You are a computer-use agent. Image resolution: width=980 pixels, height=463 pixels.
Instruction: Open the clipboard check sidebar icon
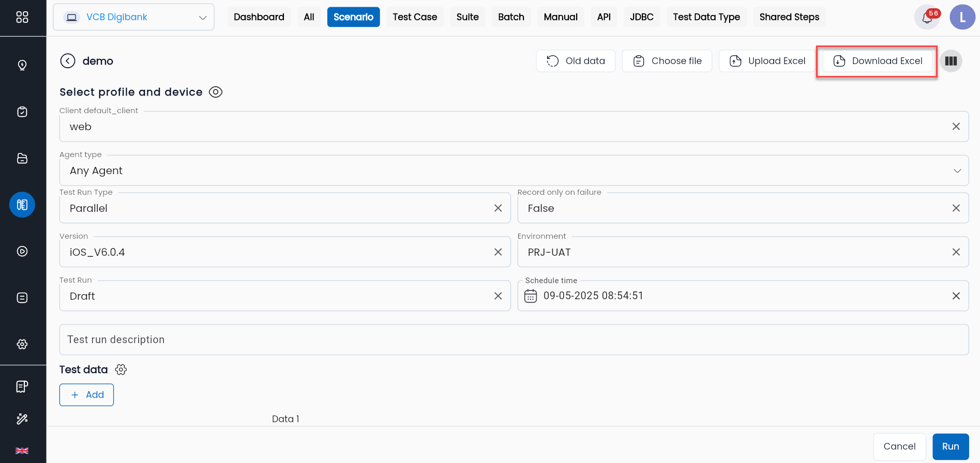(22, 112)
